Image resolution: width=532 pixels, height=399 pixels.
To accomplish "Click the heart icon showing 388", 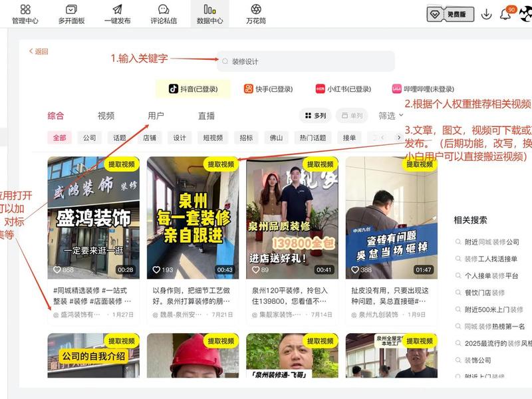I will (x=355, y=270).
